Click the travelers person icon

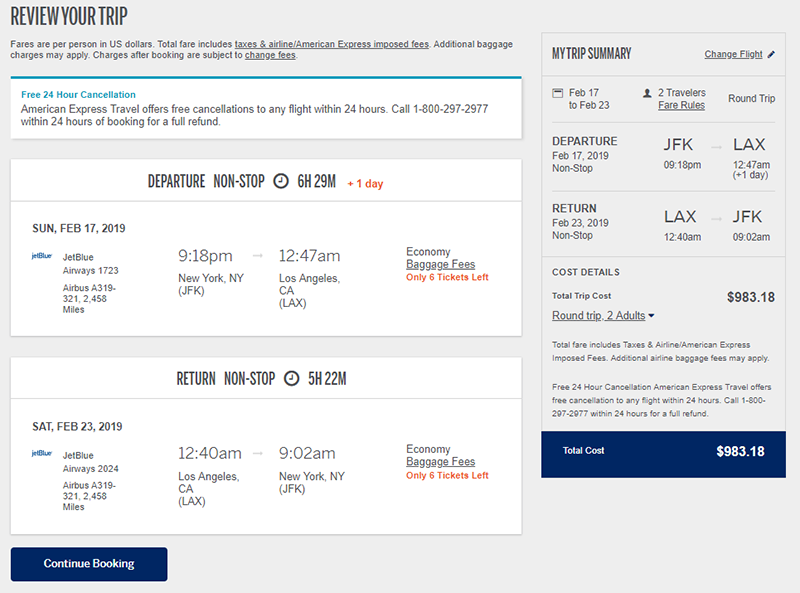(x=648, y=93)
